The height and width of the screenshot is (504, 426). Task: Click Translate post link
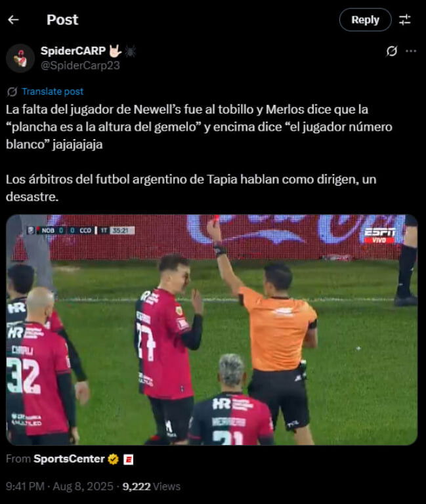tap(53, 92)
